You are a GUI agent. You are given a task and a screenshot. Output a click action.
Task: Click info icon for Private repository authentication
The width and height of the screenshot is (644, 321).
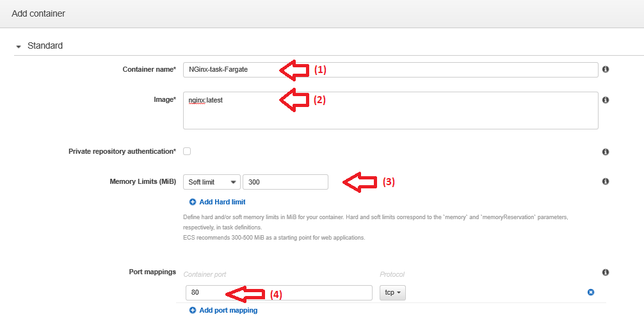(x=605, y=152)
